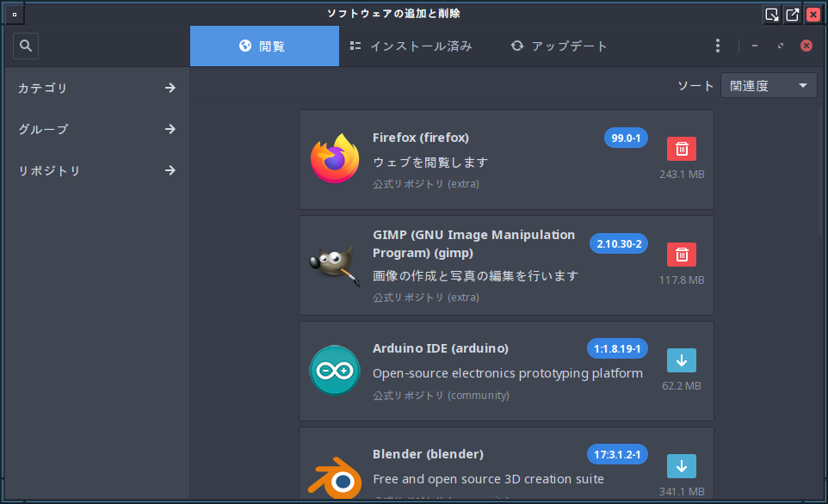The height and width of the screenshot is (504, 828).
Task: Click Arduino version badge 1:1.8.19-1
Action: point(617,349)
